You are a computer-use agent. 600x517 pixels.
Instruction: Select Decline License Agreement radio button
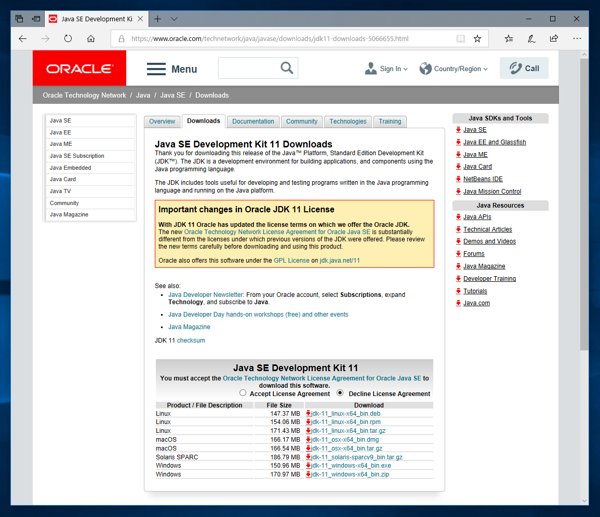pyautogui.click(x=340, y=393)
